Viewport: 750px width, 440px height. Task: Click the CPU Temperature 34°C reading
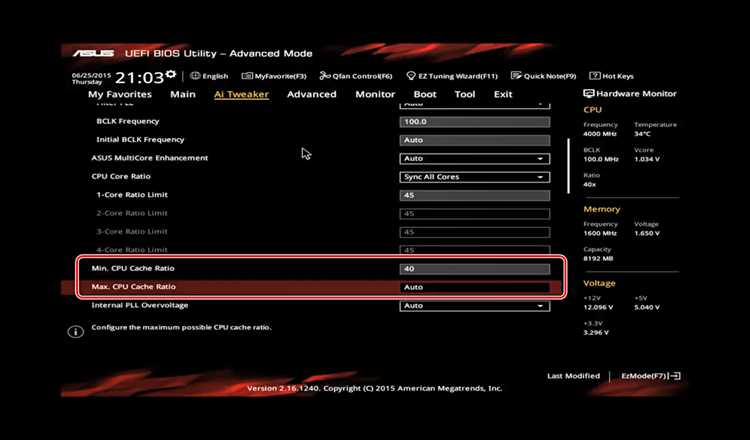pos(642,134)
